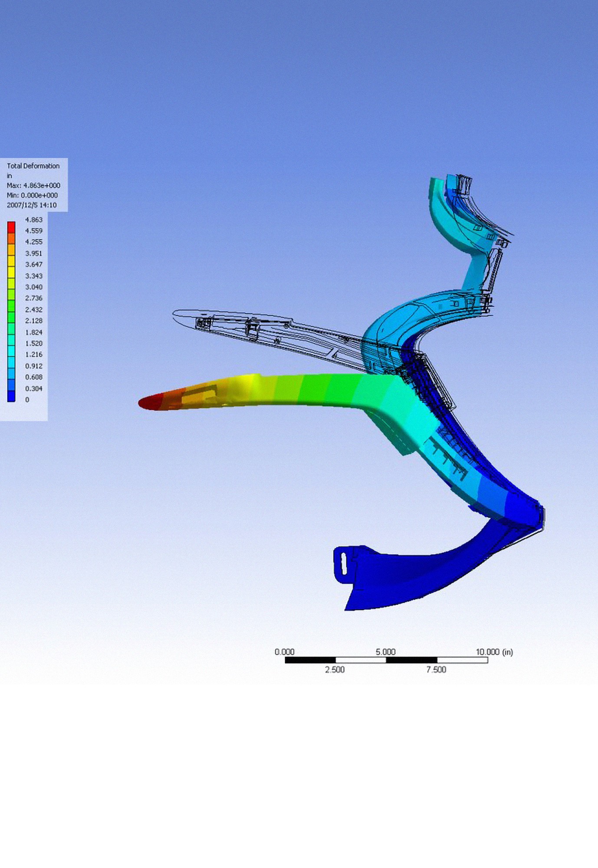Click the '7.500' label below the ruler
The image size is (598, 868).
[x=436, y=670]
